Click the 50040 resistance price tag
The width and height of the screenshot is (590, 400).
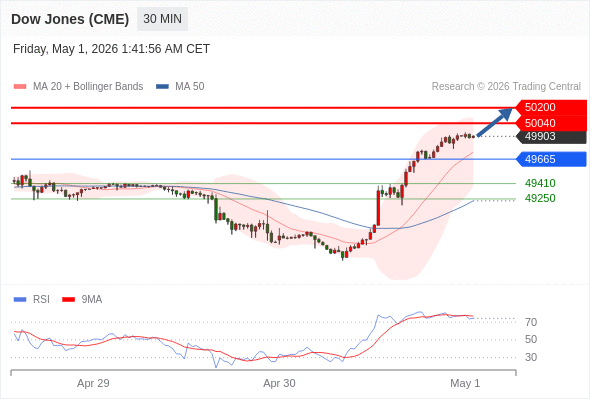pos(551,123)
